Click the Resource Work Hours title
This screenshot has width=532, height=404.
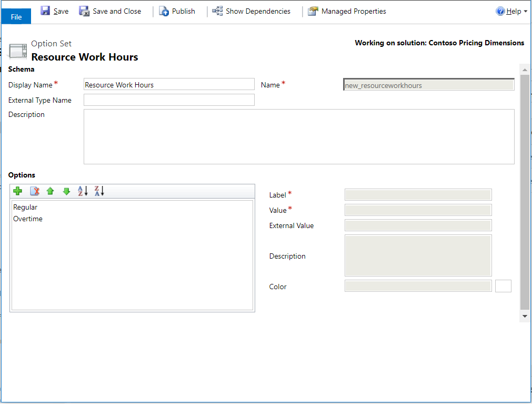click(85, 57)
